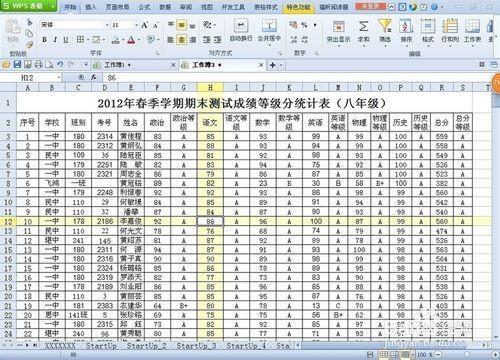This screenshot has width=500, height=360.
Task: Toggle Italic formatting
Action: pos(55,40)
